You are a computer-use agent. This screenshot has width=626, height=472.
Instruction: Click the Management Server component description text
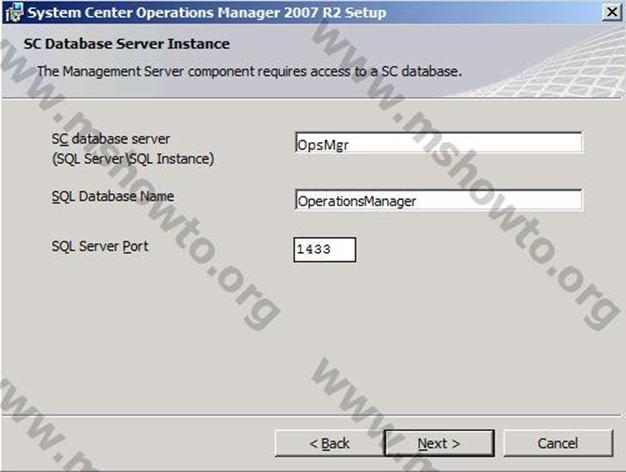250,71
